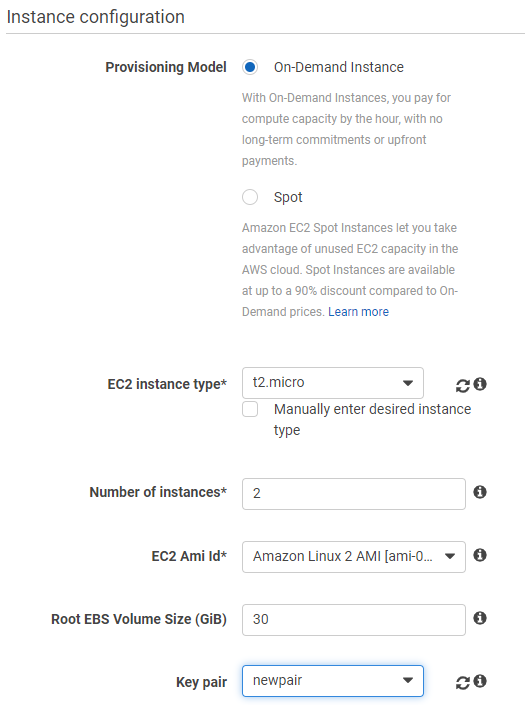The height and width of the screenshot is (705, 525).
Task: Show info for EC2 Ami Id
Action: (x=480, y=555)
